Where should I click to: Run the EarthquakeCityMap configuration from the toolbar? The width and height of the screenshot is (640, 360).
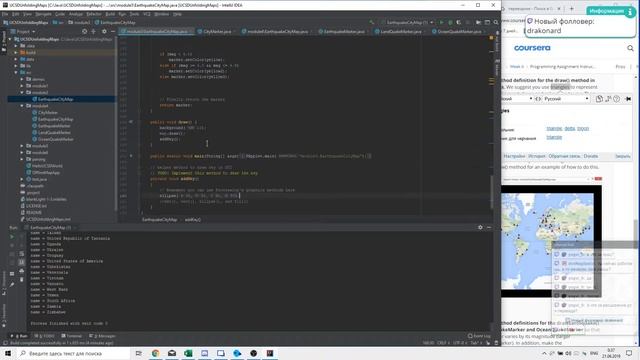click(441, 22)
